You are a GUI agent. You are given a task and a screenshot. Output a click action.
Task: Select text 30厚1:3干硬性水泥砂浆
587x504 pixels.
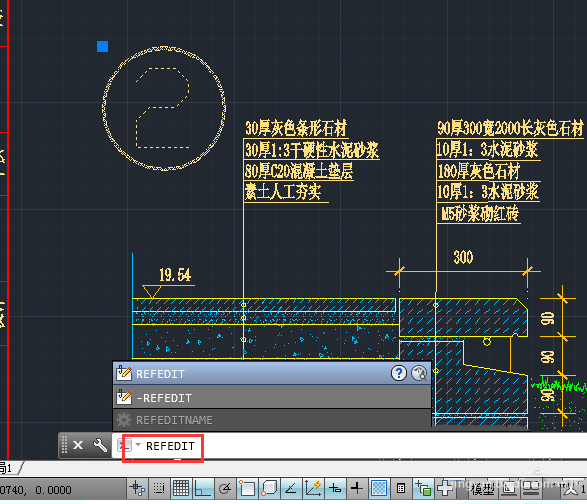311,150
